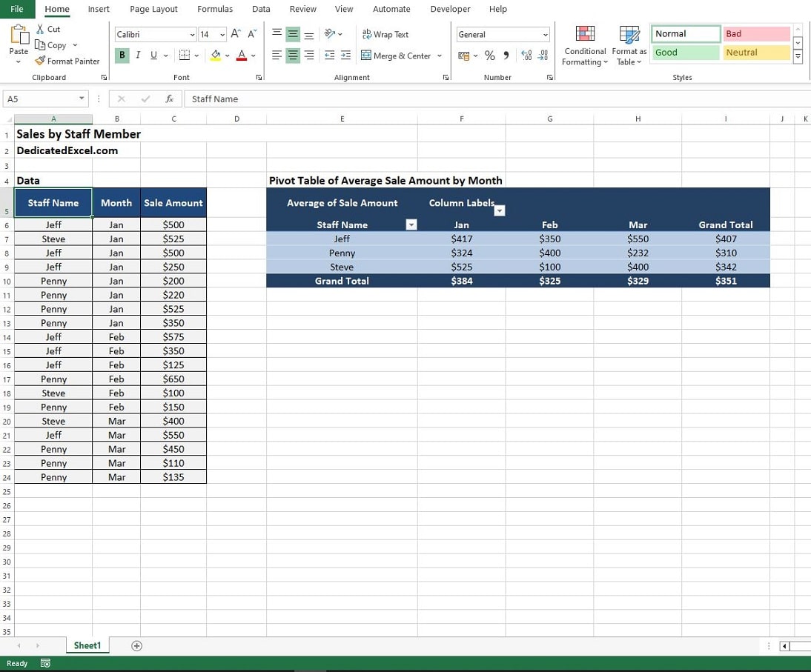This screenshot has width=811, height=672.
Task: Apply italic formatting
Action: click(138, 56)
